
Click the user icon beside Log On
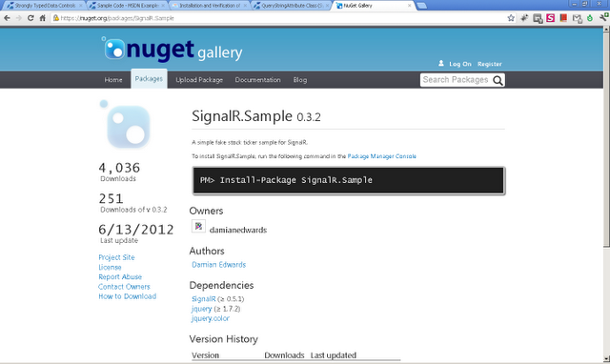tap(440, 63)
